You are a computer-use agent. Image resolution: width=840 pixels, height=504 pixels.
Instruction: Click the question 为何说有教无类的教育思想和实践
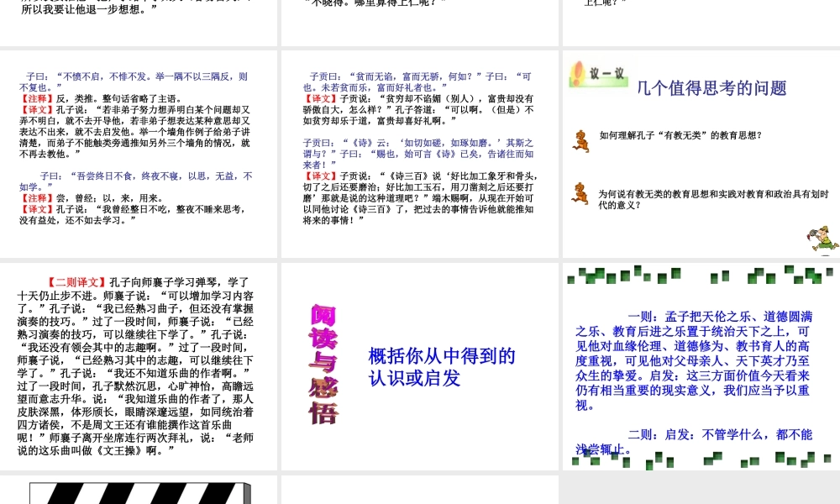click(x=713, y=199)
